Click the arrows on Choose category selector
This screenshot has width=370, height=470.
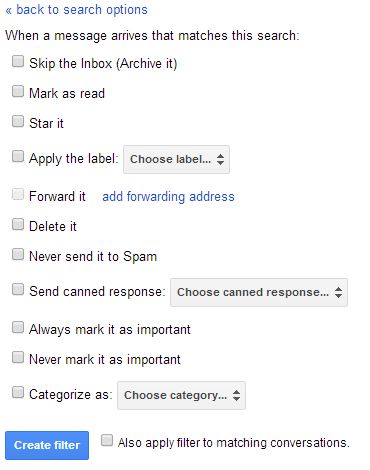coord(236,395)
